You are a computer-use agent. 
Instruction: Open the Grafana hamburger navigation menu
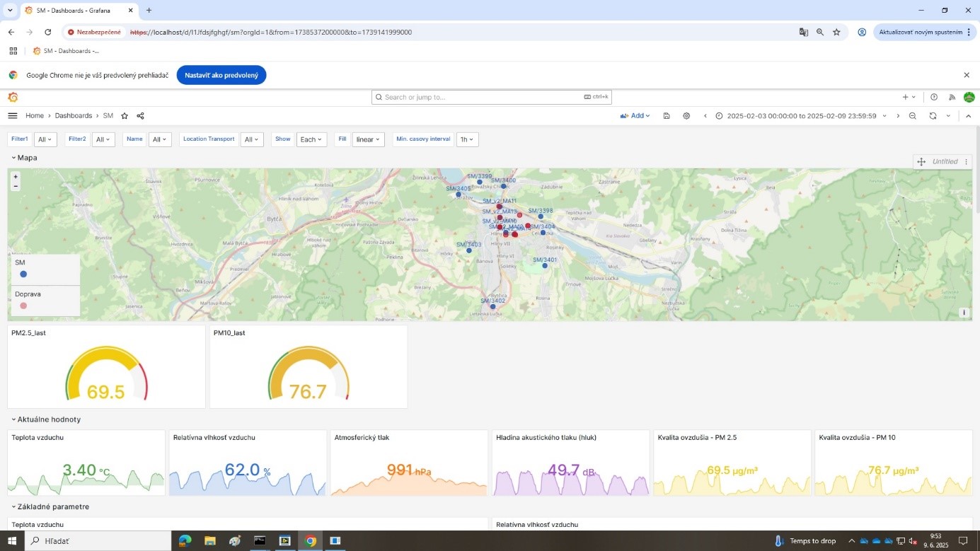point(13,116)
